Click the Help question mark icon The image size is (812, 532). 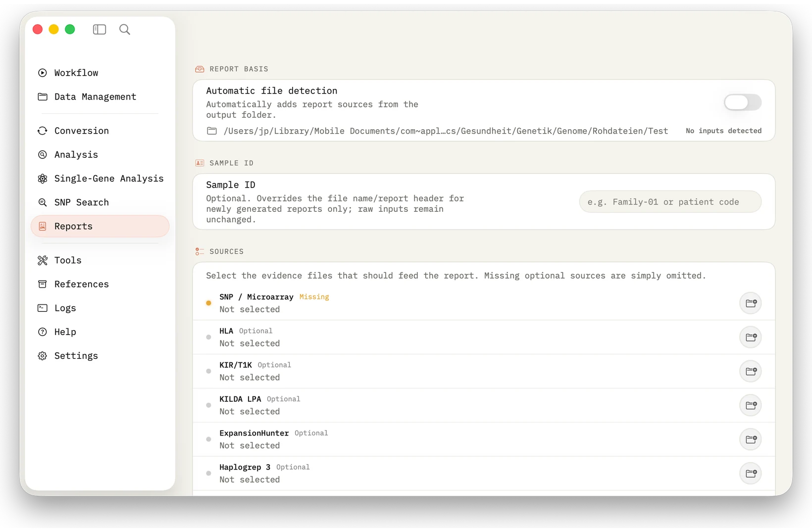pos(43,332)
